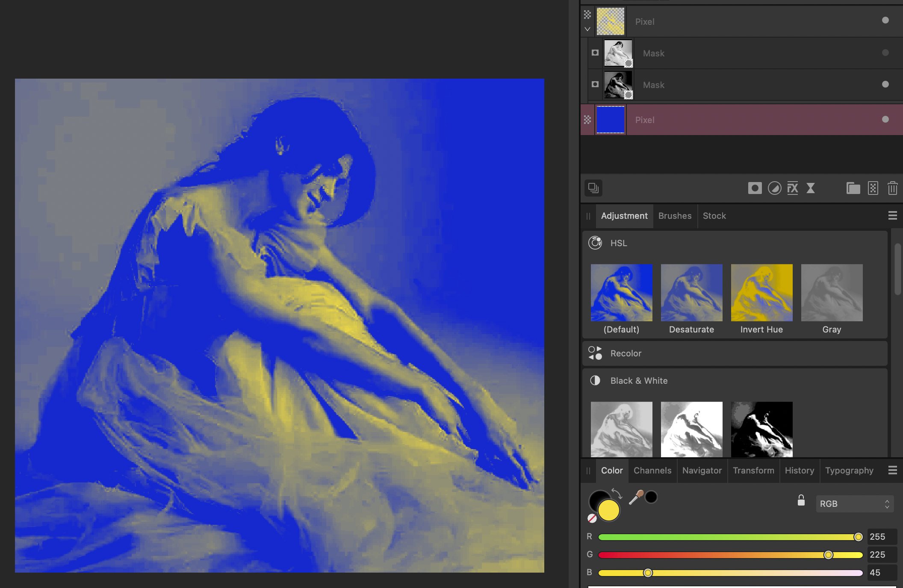Select the black primary color swatch
The height and width of the screenshot is (588, 903).
pyautogui.click(x=597, y=498)
